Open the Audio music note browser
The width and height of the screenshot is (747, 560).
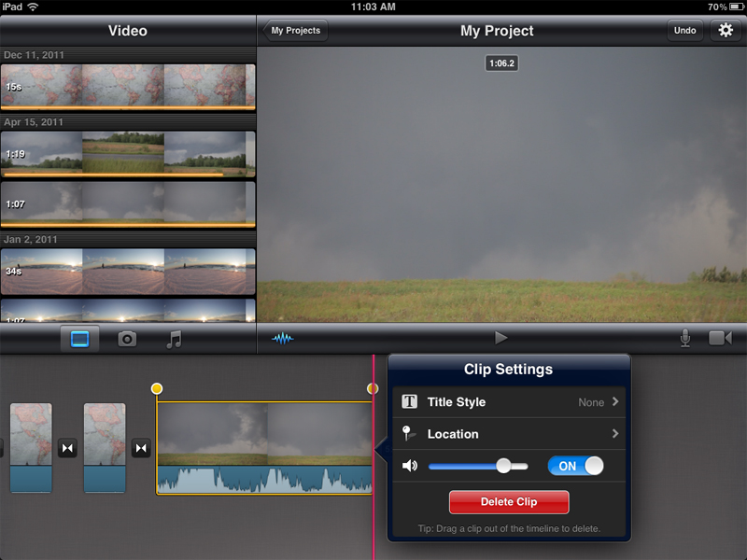click(x=174, y=339)
